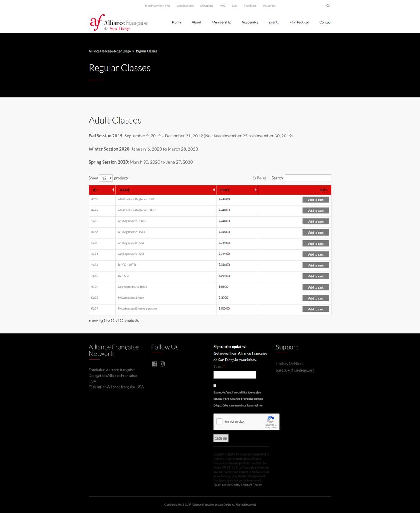Open Fédération Alliance française USA link
This screenshot has height=513, width=420.
pyautogui.click(x=116, y=387)
